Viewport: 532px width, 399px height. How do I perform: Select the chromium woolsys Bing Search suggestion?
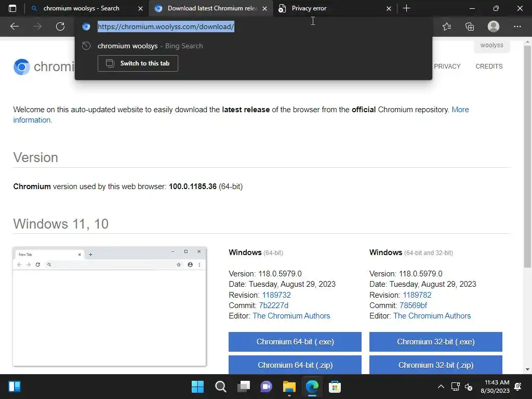click(253, 46)
